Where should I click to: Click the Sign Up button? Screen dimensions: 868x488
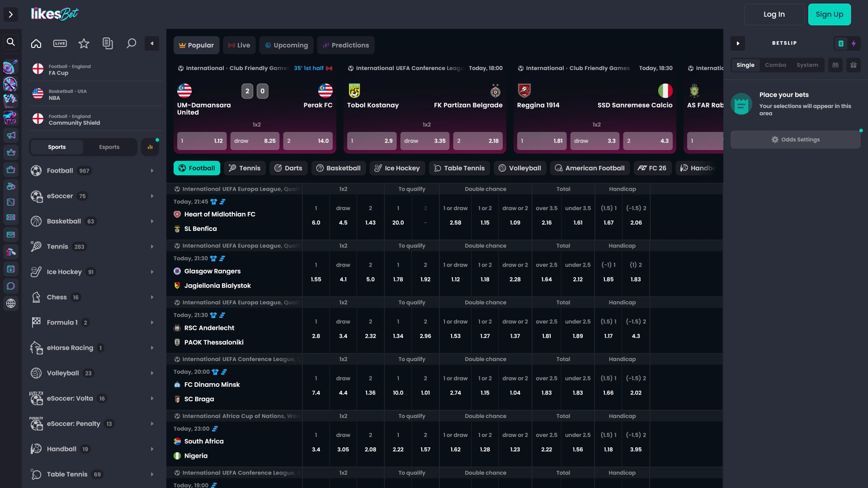click(x=829, y=14)
